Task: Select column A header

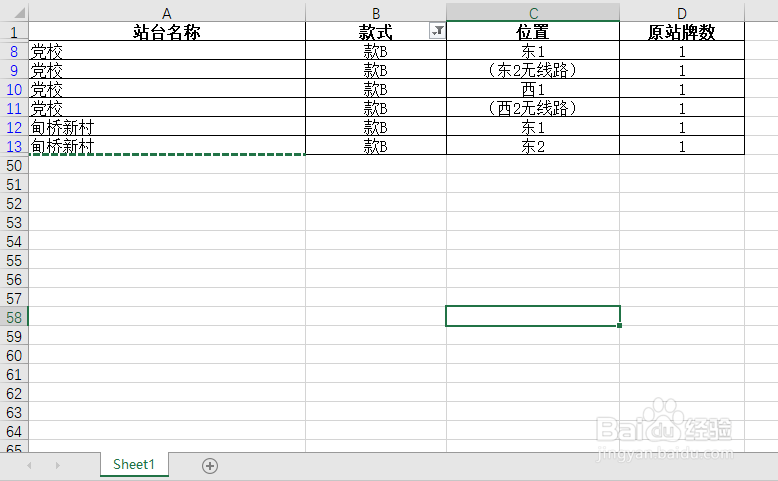Action: (x=167, y=13)
